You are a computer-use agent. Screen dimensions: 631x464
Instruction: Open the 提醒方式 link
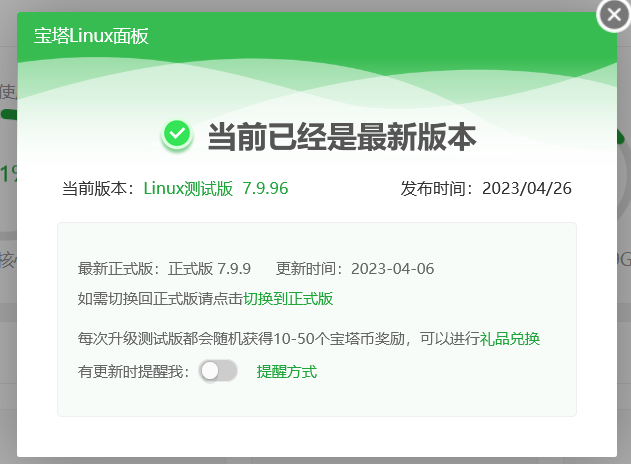pos(287,372)
